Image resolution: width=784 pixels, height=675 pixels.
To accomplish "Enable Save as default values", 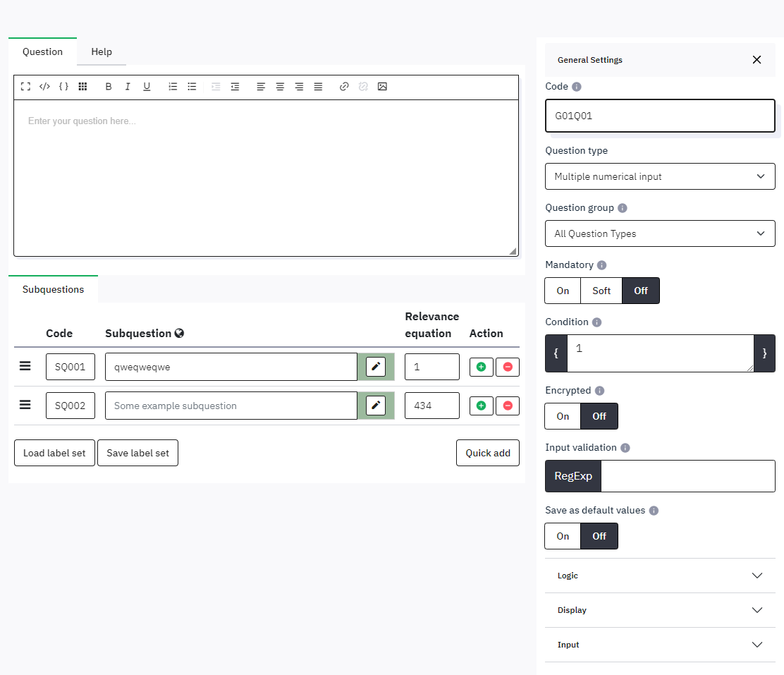I will click(x=563, y=536).
